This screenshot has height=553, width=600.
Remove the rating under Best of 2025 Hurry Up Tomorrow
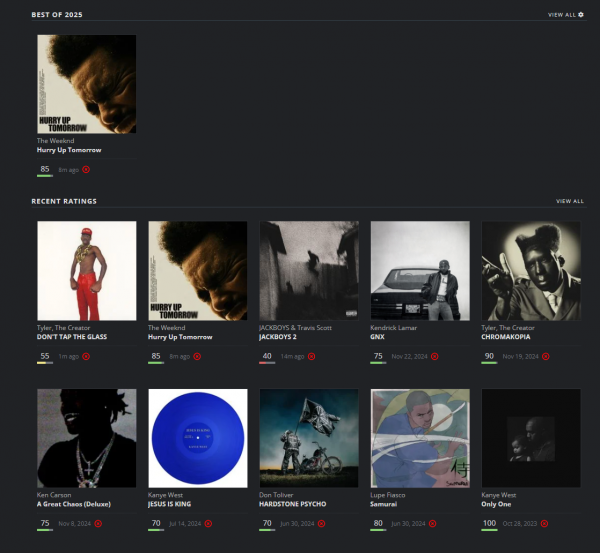point(86,170)
